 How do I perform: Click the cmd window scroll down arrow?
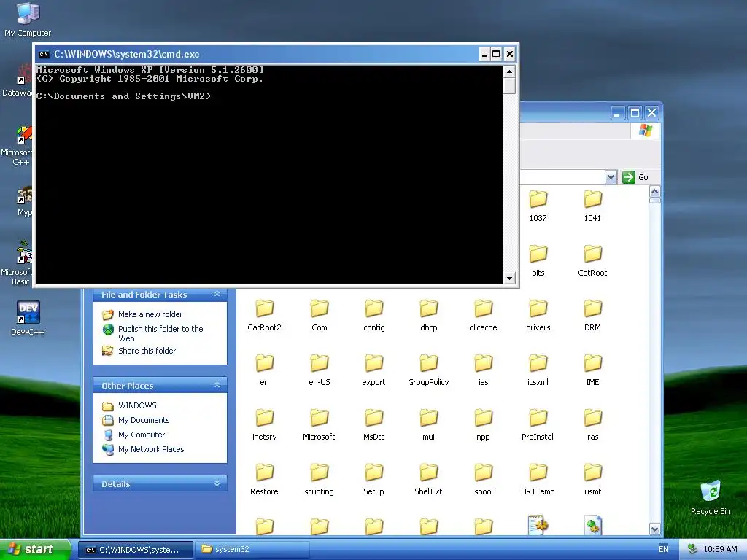(509, 278)
